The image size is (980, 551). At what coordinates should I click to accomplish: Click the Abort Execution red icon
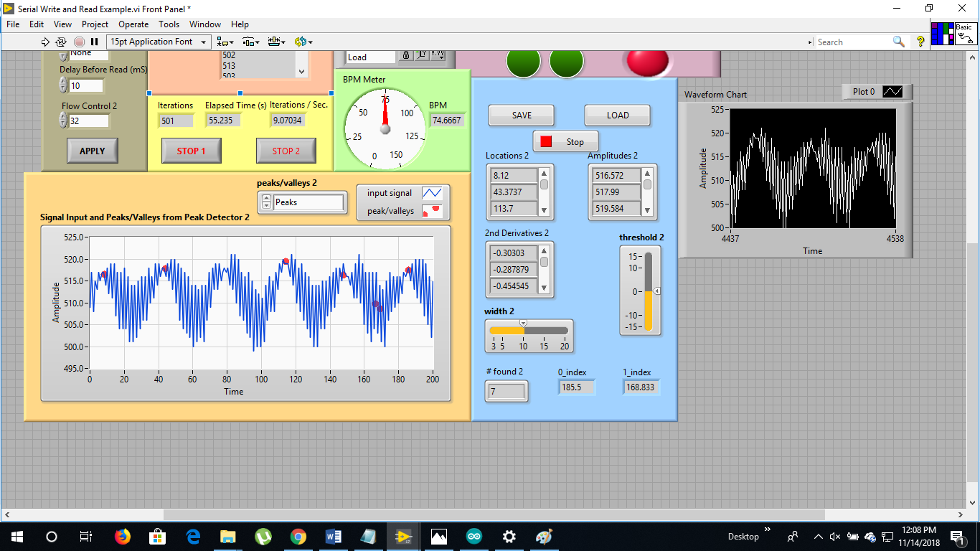pyautogui.click(x=79, y=42)
